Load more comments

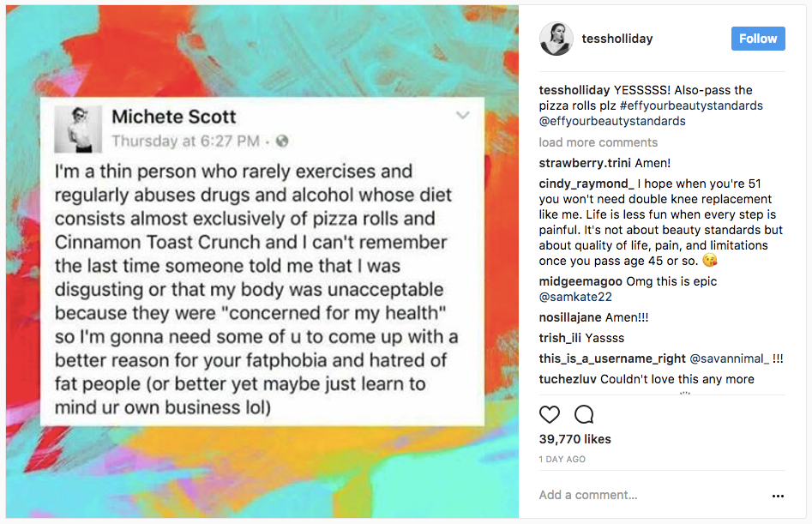click(598, 142)
